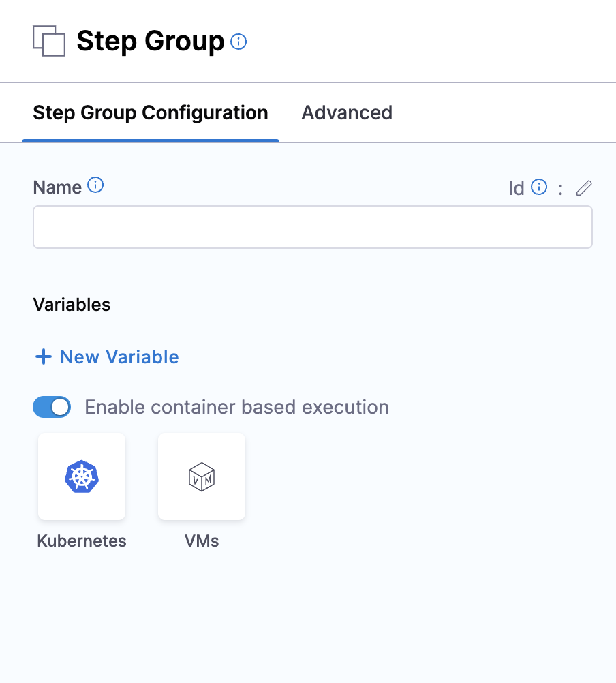Disable the container based execution toggle
The width and height of the screenshot is (616, 683).
tap(52, 408)
